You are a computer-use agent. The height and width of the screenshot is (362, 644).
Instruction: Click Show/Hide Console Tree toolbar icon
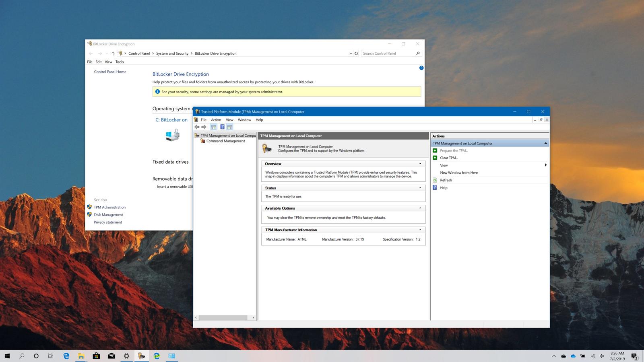(213, 127)
